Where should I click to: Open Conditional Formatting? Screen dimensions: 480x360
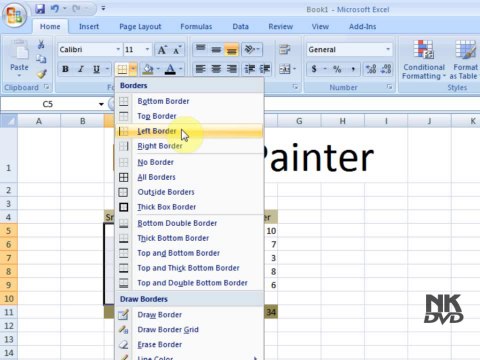coord(424,60)
